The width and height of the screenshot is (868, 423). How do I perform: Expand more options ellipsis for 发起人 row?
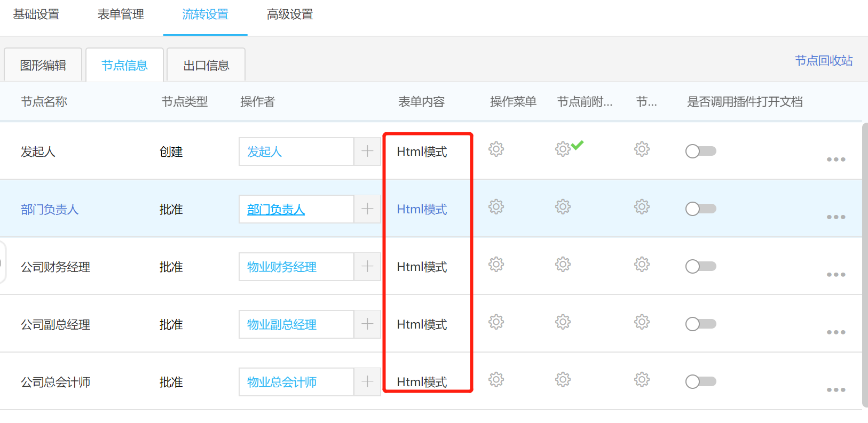[x=835, y=159]
